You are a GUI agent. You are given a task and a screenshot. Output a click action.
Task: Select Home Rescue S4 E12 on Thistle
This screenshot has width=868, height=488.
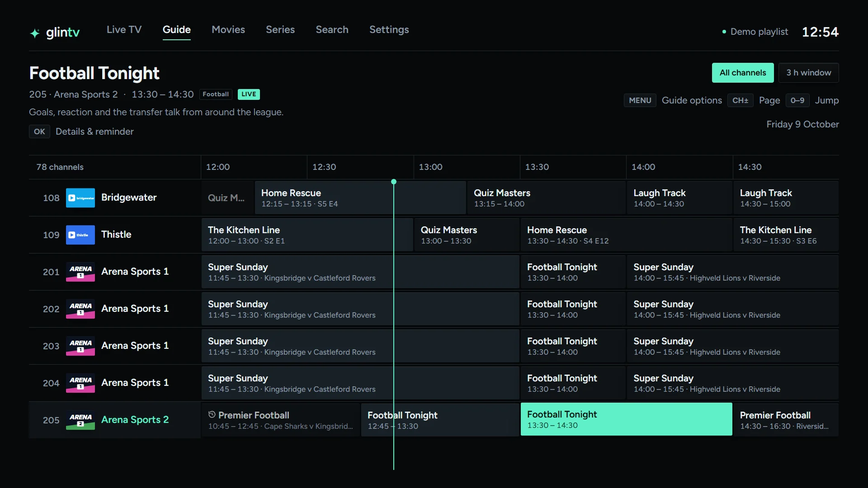tap(626, 235)
